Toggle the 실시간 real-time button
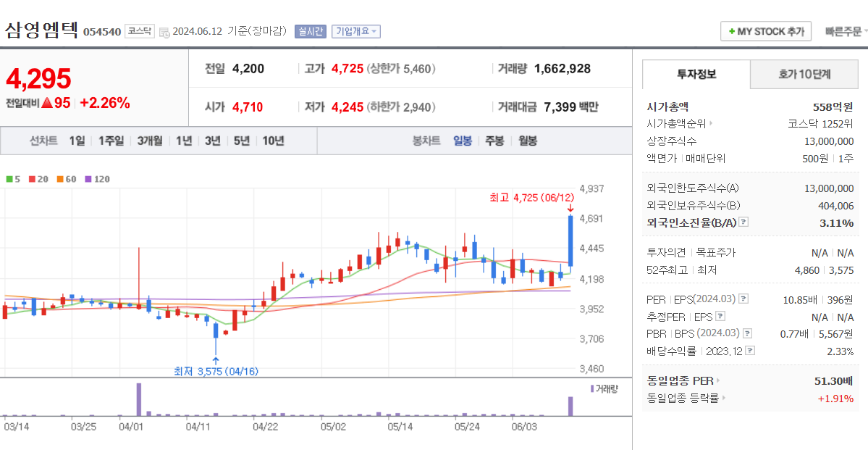Screen dimensions: 868x450 tap(311, 32)
